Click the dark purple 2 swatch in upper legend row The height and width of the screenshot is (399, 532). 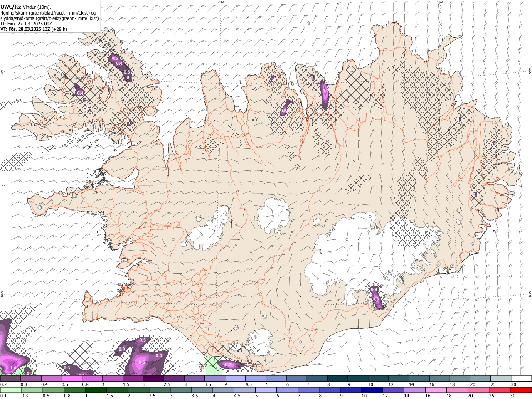(x=153, y=378)
